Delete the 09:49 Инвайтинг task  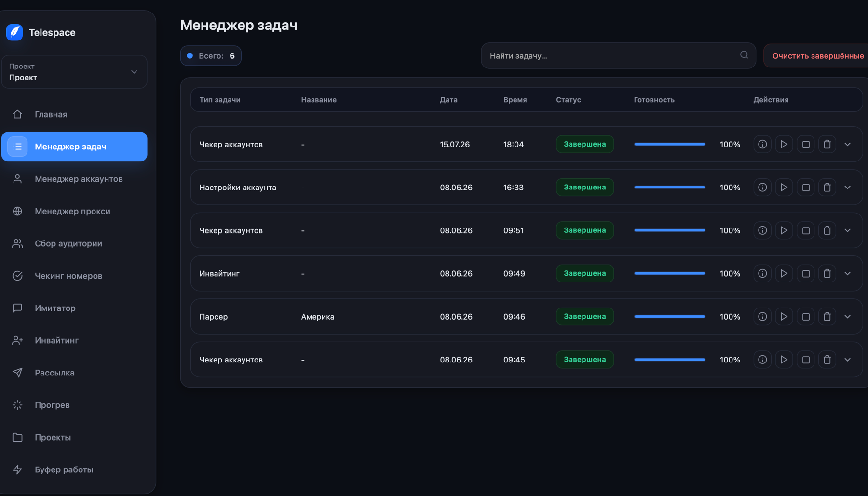(827, 273)
